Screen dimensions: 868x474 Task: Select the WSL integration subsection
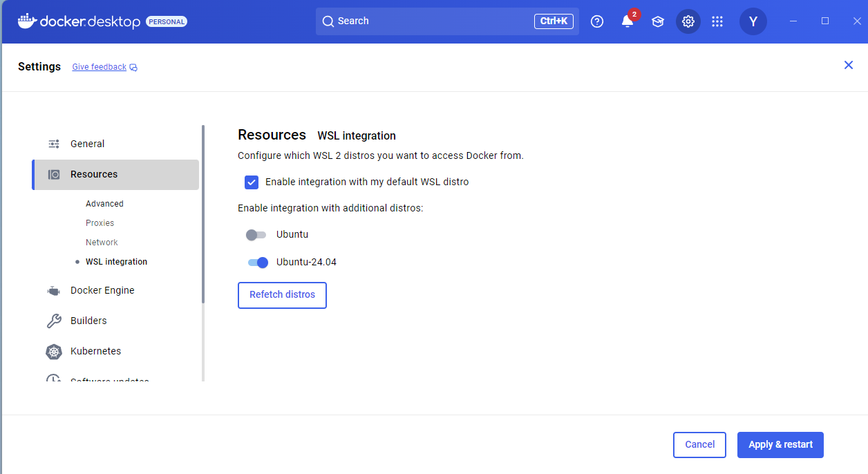116,262
